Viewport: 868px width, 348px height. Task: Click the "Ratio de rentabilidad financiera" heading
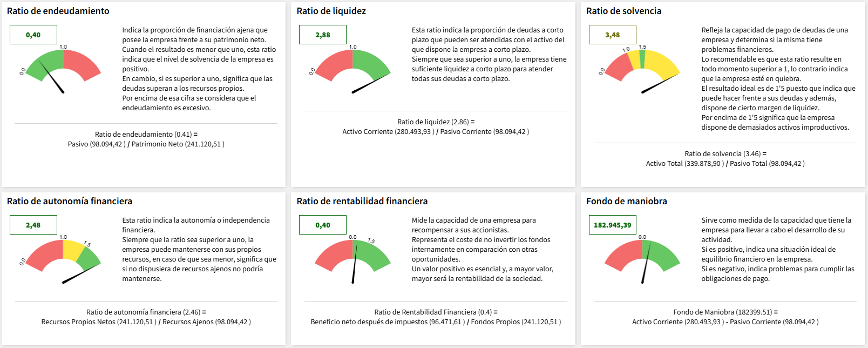(x=362, y=201)
